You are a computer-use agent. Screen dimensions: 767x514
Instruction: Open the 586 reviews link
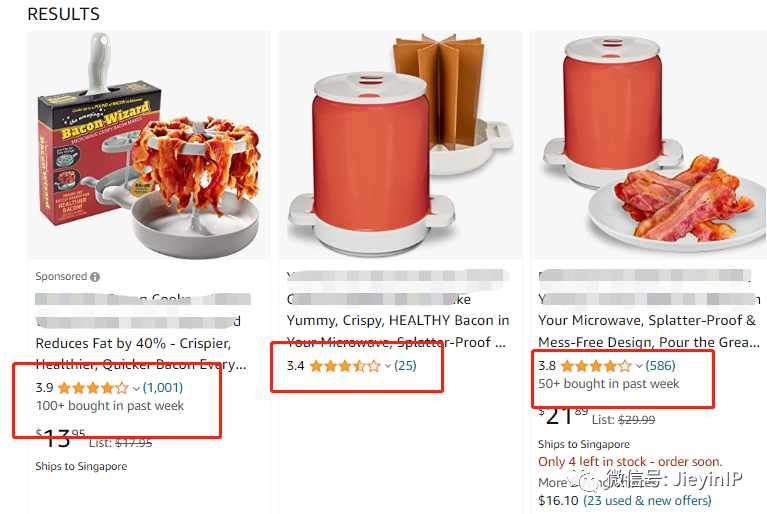tap(660, 365)
